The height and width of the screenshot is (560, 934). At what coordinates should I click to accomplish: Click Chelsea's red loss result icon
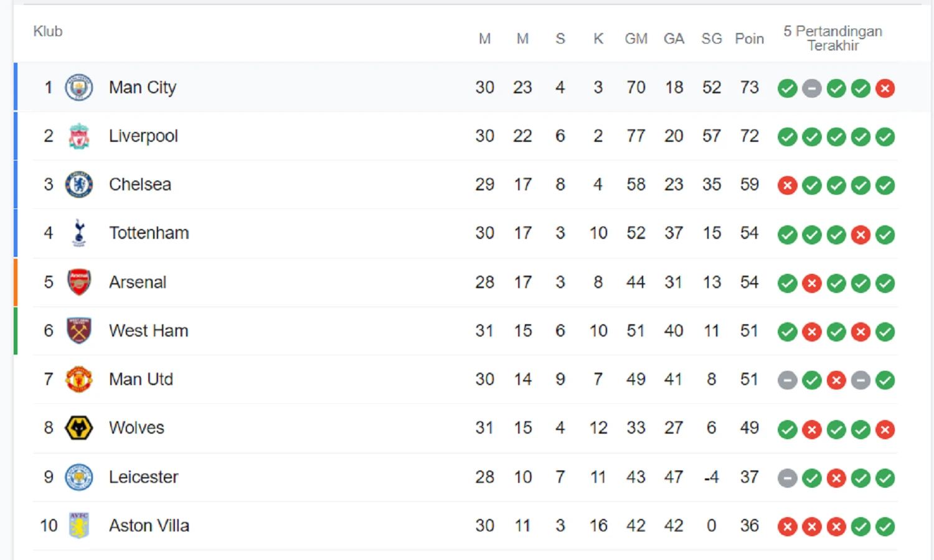[787, 185]
